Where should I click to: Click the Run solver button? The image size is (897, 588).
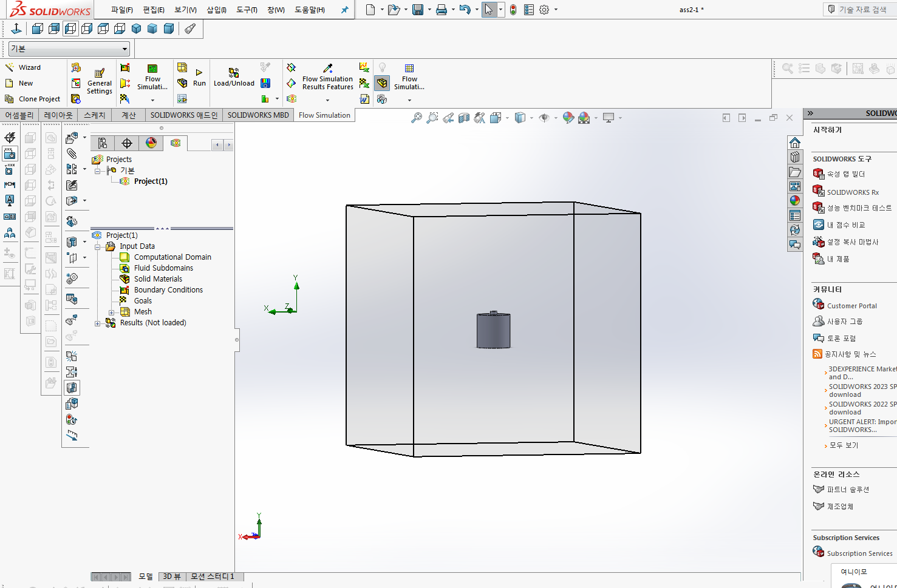199,78
